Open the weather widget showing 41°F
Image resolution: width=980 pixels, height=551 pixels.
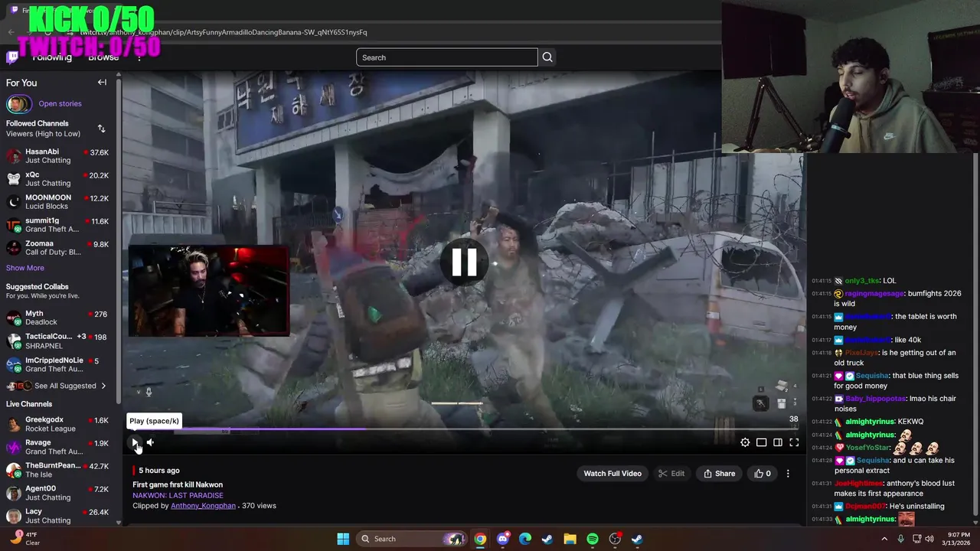click(23, 538)
